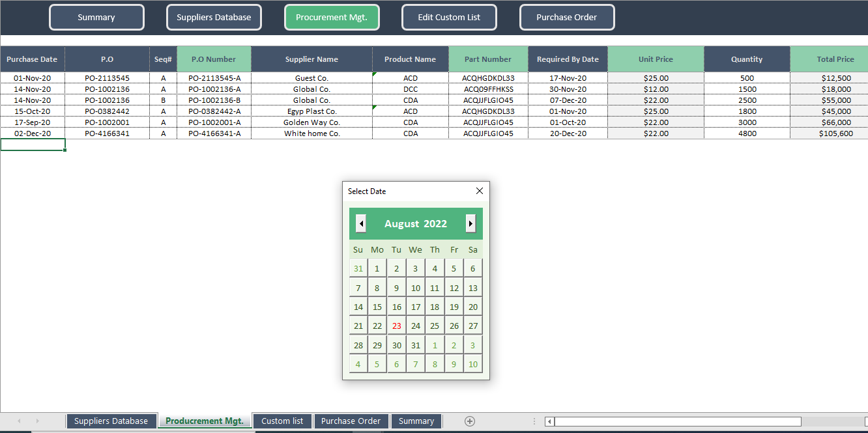Click the left sheet navigation arrow
The image size is (868, 433).
(x=19, y=421)
